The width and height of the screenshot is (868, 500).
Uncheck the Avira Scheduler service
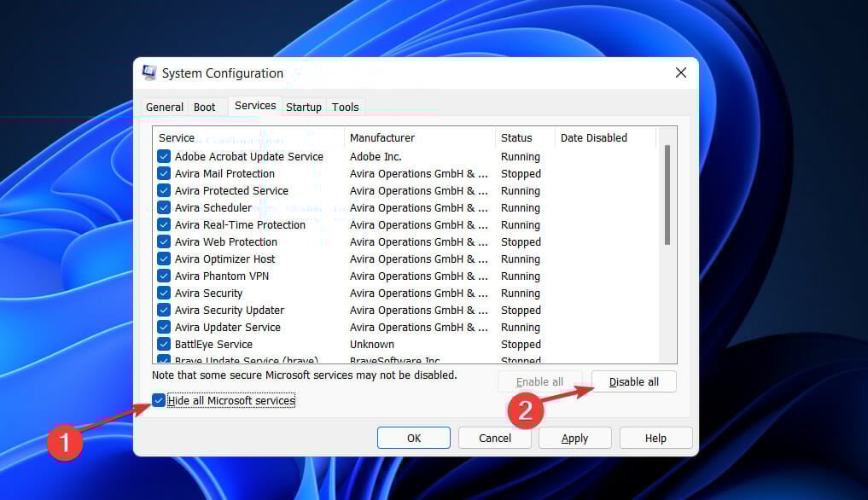(164, 207)
